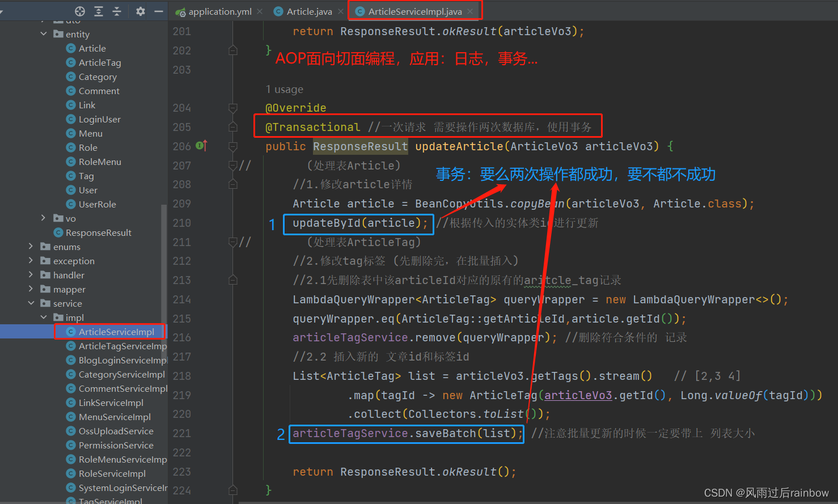Click 'copyBean' on line 209
Viewport: 838px width, 504px height.
point(537,204)
